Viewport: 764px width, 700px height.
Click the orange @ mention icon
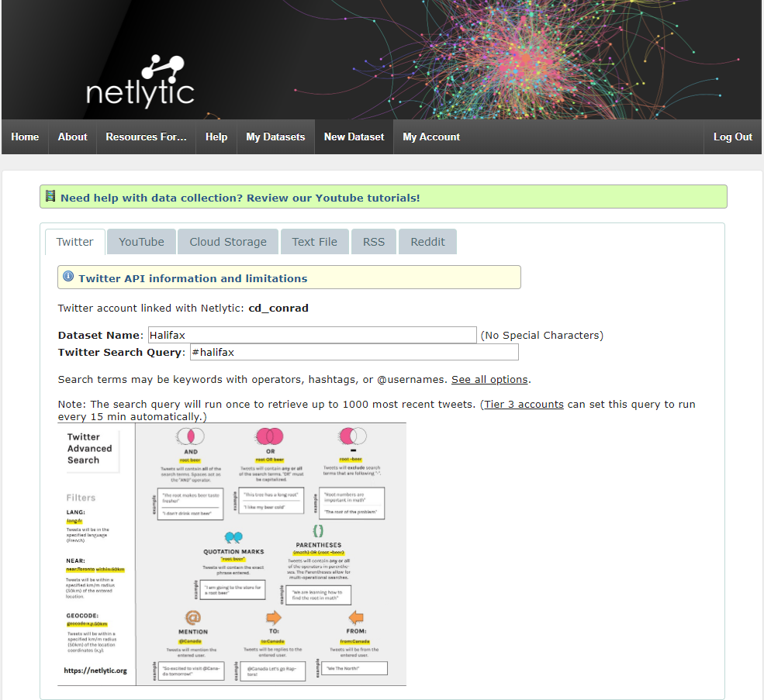193,618
